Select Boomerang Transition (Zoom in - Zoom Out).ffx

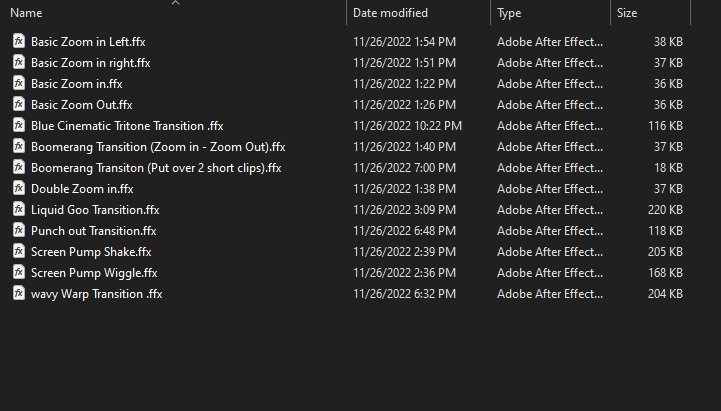158,147
